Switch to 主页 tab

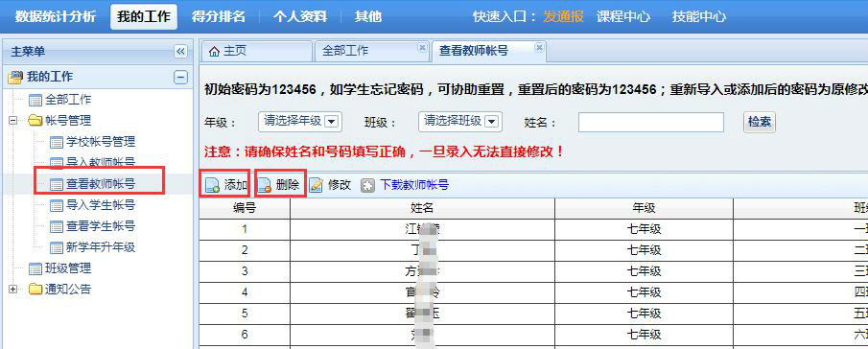click(256, 51)
